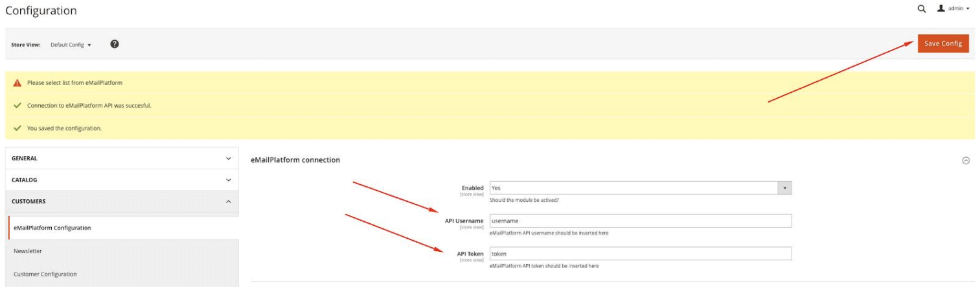Open the Store View Default Config dropdown
Viewport: 980px width, 290px height.
71,45
